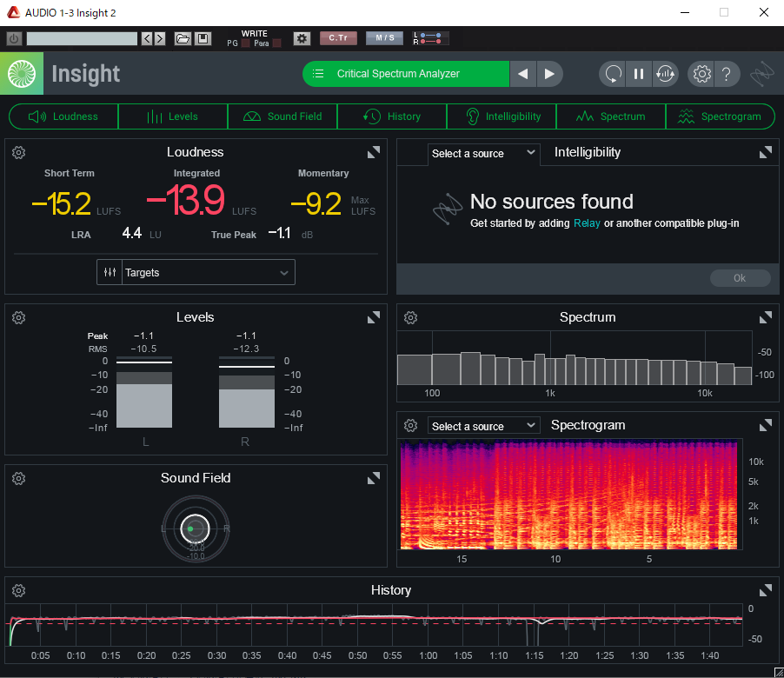Click the True Peak -1.1 value
Viewport: 784px width, 678px height.
coord(280,233)
